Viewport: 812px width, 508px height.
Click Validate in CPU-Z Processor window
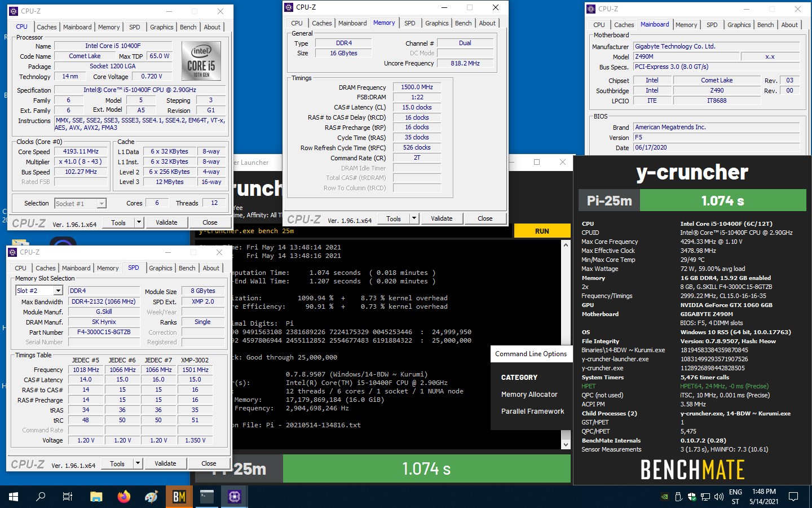tap(166, 222)
